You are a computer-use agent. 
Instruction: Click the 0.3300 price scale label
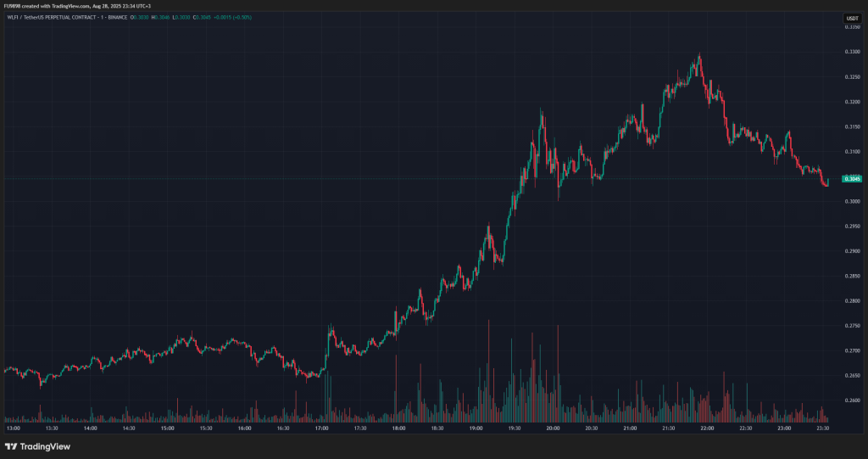[854, 52]
